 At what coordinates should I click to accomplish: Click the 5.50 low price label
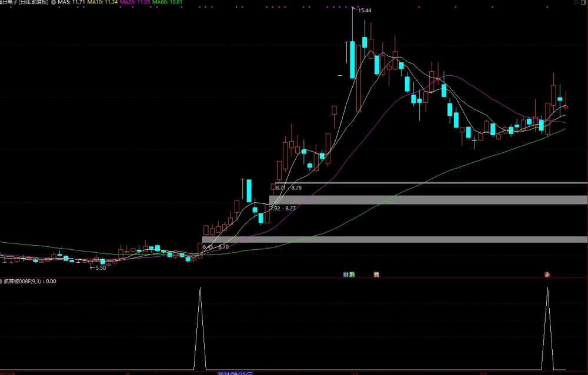(x=101, y=268)
